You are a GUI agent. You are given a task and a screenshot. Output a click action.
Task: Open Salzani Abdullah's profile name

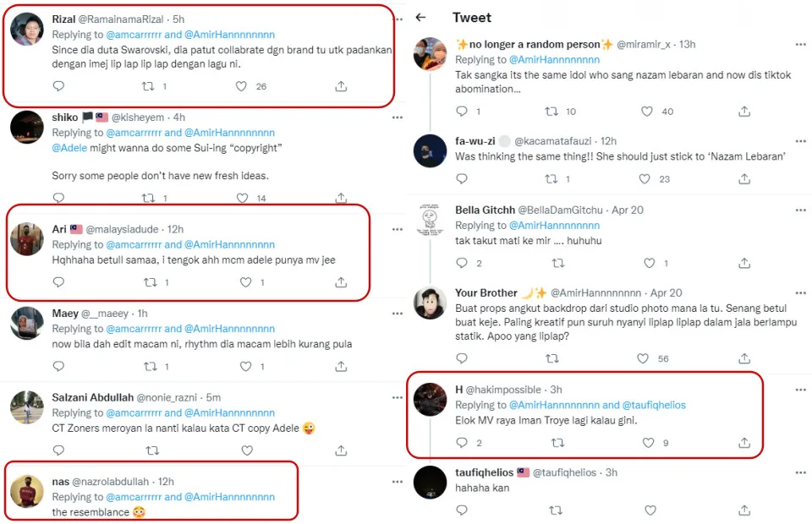91,397
